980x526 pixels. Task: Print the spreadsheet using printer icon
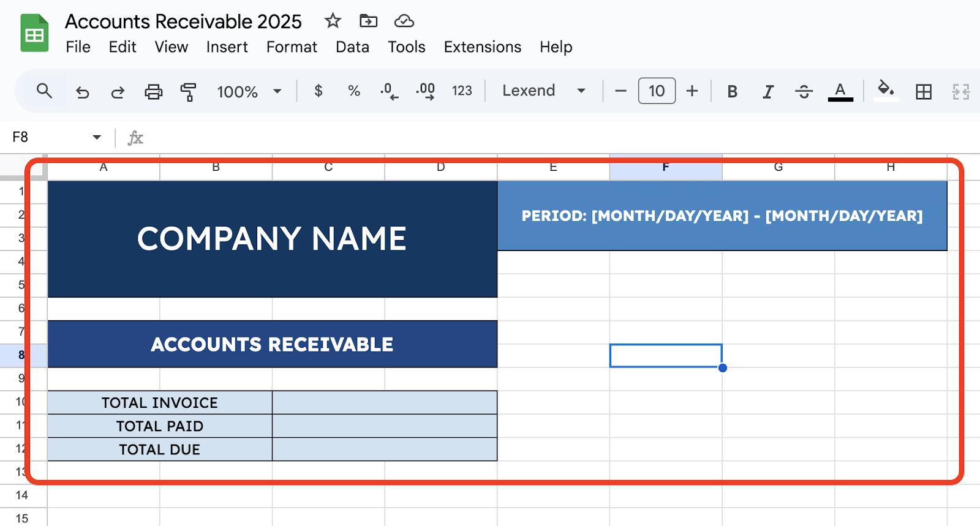click(153, 92)
